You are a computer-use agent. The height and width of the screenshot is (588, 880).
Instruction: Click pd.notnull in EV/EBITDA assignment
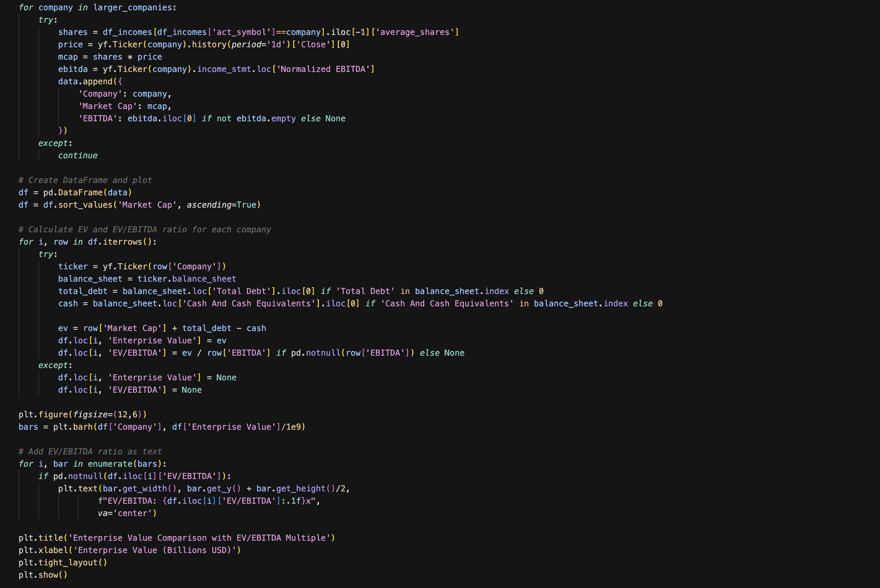click(315, 353)
